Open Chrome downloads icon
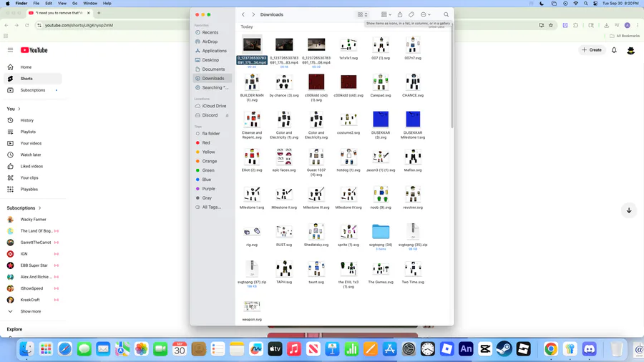 [606, 26]
